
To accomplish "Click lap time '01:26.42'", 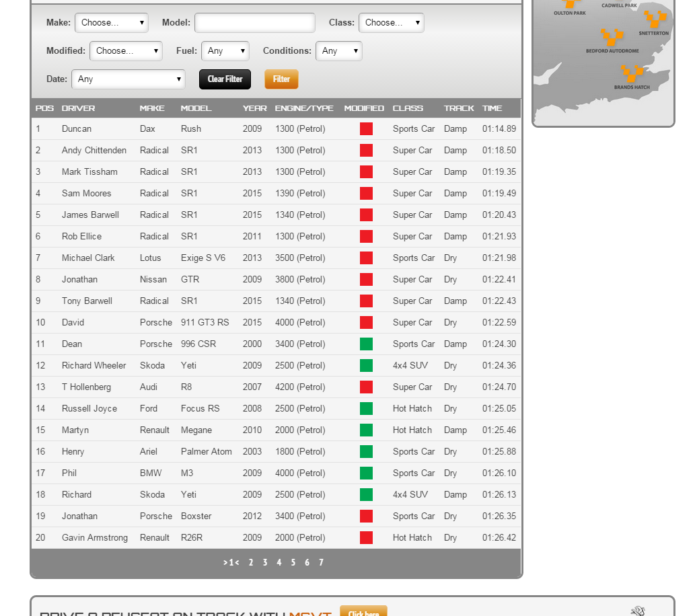I will [x=499, y=538].
